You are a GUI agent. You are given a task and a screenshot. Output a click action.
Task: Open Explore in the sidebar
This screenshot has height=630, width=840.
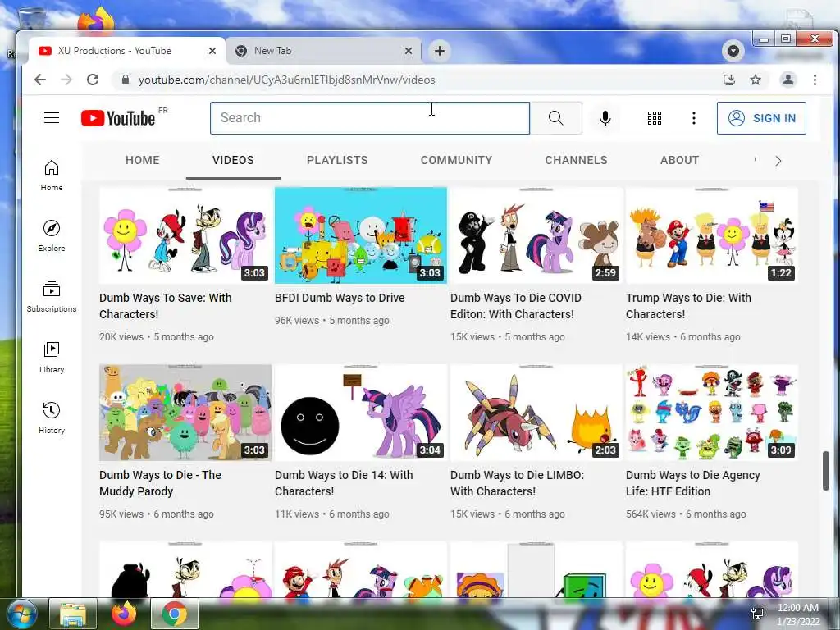coord(52,236)
